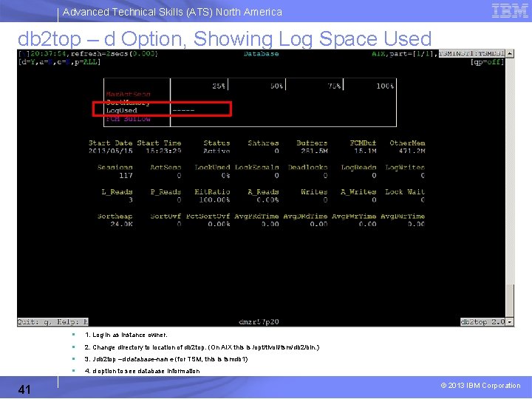532x399 pixels.
Task: Click bullet '1. Log in as instance owner.'
Action: point(126,335)
